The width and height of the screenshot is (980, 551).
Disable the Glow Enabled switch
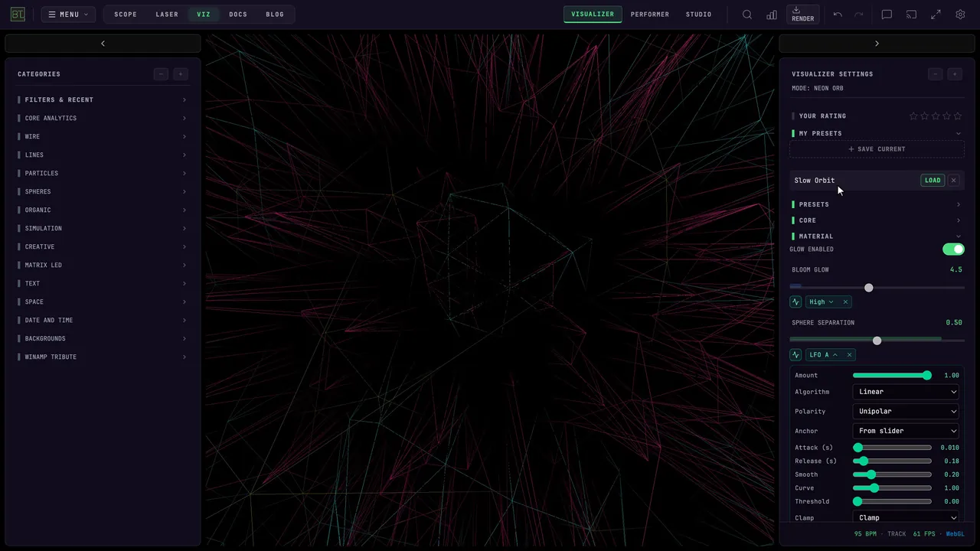[953, 249]
